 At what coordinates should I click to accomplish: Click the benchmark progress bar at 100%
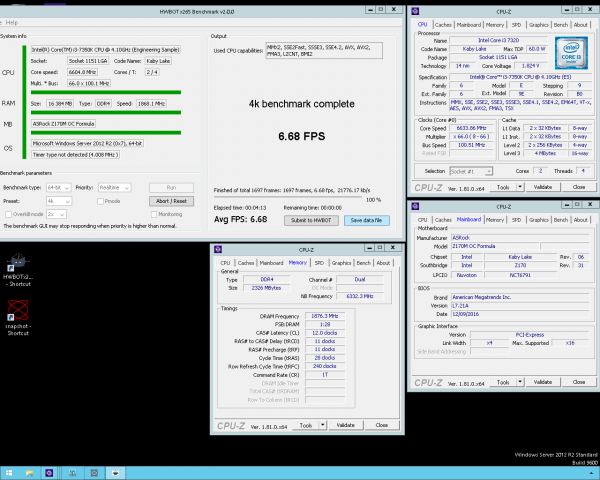[287, 197]
